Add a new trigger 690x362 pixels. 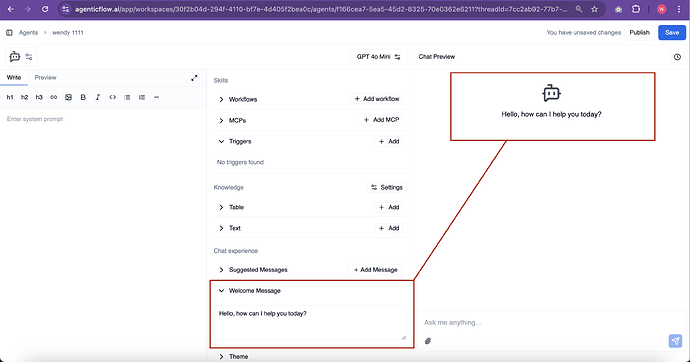click(x=389, y=141)
